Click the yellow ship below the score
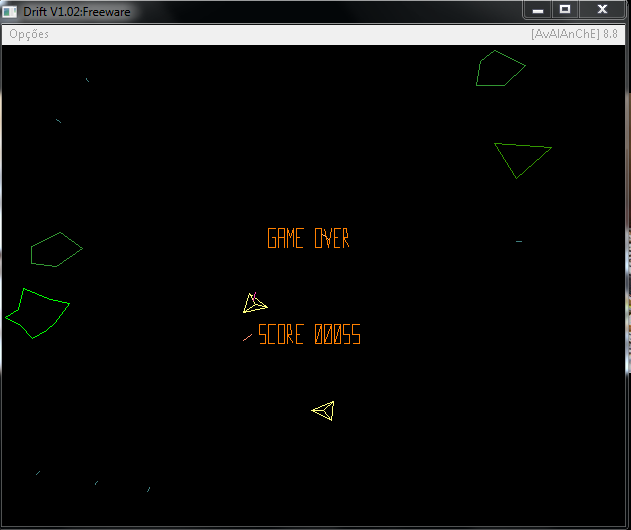 point(324,411)
